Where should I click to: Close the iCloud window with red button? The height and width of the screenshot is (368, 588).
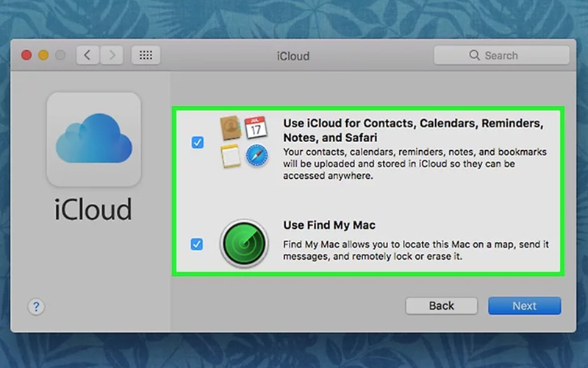(x=27, y=55)
